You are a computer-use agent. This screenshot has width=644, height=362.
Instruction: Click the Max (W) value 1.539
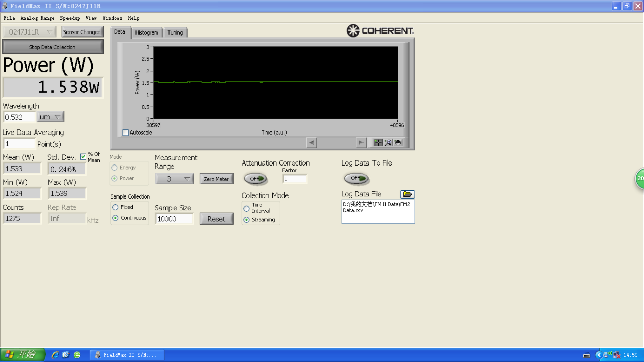point(67,193)
